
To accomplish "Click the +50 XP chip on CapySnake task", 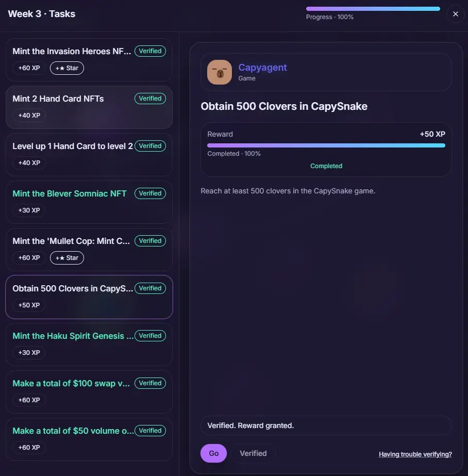I will pos(29,305).
